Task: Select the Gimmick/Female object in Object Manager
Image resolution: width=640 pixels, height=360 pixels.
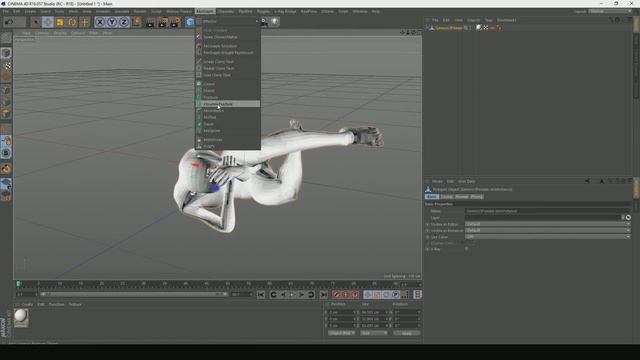Action: pos(449,28)
